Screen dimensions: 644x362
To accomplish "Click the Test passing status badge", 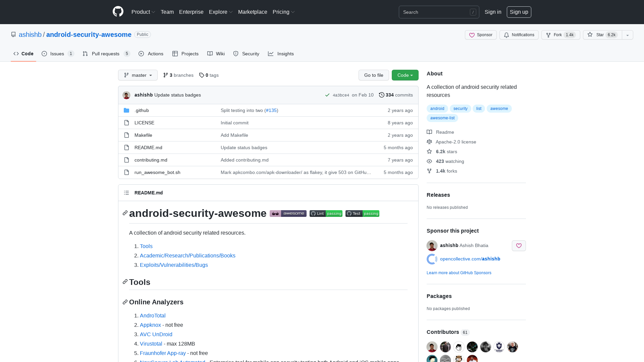I will coord(362,214).
